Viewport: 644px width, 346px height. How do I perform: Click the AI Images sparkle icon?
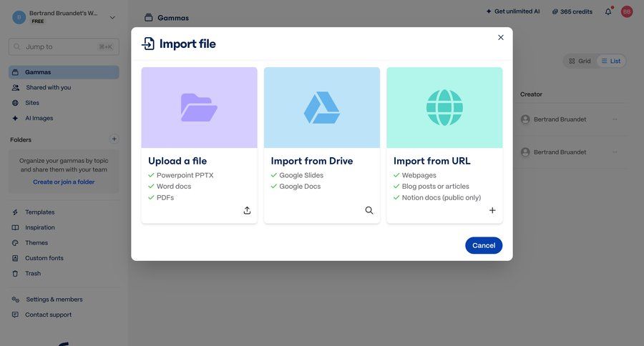point(15,118)
